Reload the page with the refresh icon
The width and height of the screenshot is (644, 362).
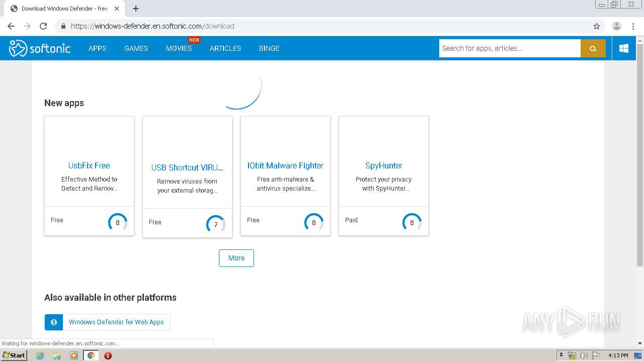click(43, 26)
